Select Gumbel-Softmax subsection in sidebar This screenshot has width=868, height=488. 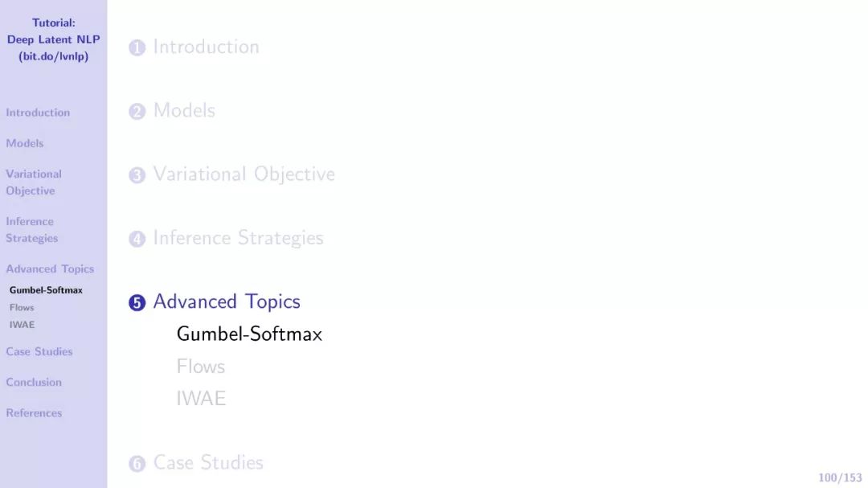tap(46, 290)
